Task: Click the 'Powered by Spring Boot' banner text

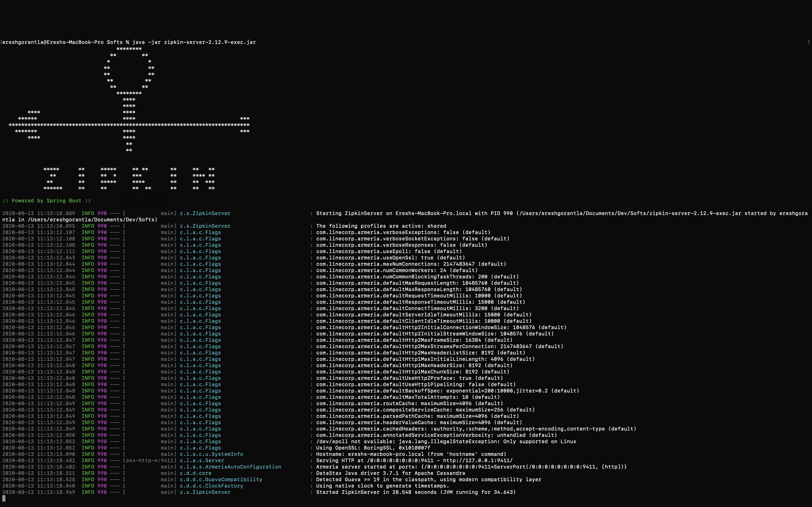Action: [46, 201]
